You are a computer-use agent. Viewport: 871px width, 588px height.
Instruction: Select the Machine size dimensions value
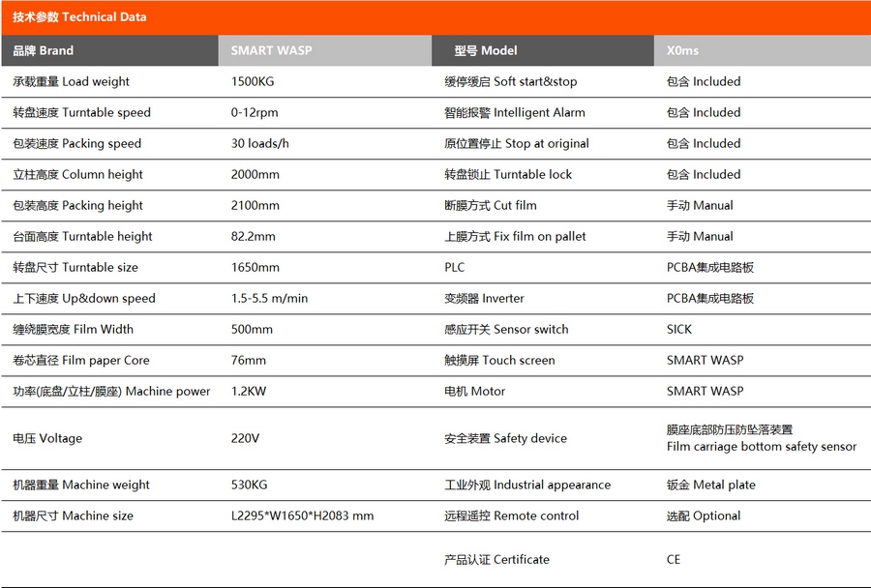(302, 515)
